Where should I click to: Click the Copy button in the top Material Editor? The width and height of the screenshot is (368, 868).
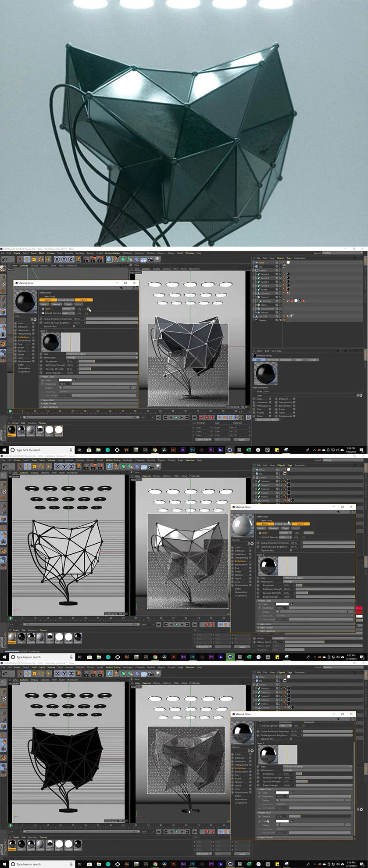pos(68,304)
